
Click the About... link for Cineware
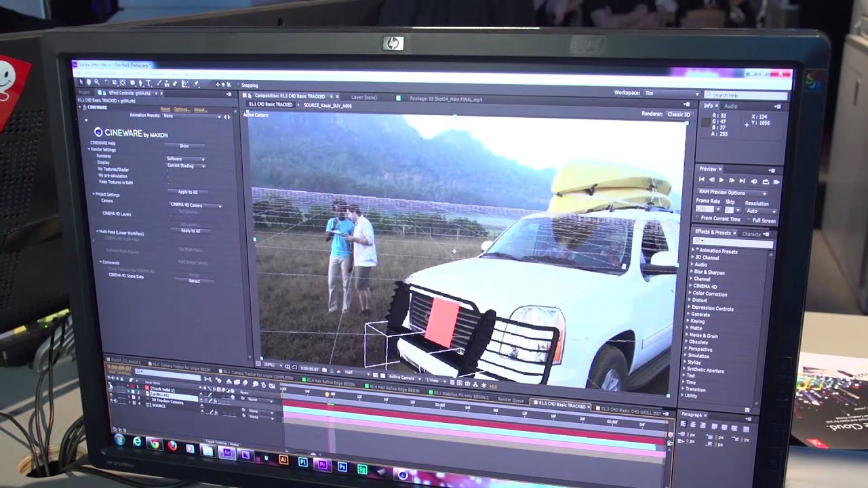click(x=201, y=110)
